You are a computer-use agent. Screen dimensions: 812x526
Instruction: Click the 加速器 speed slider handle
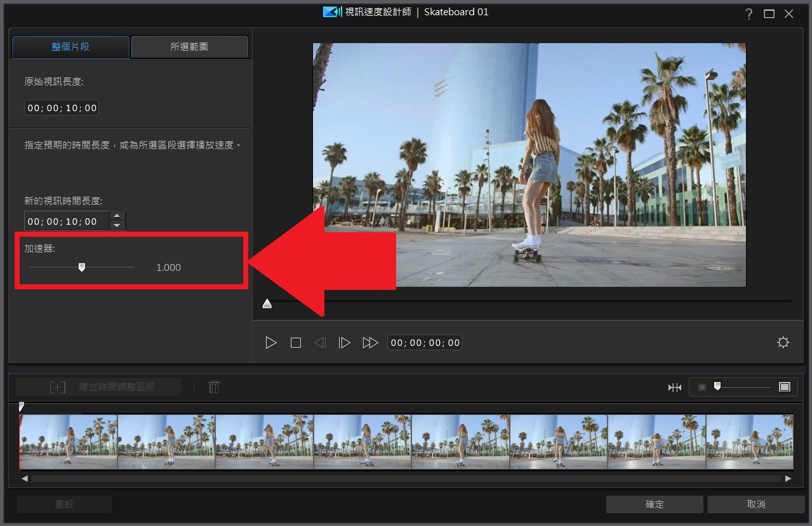coord(82,268)
